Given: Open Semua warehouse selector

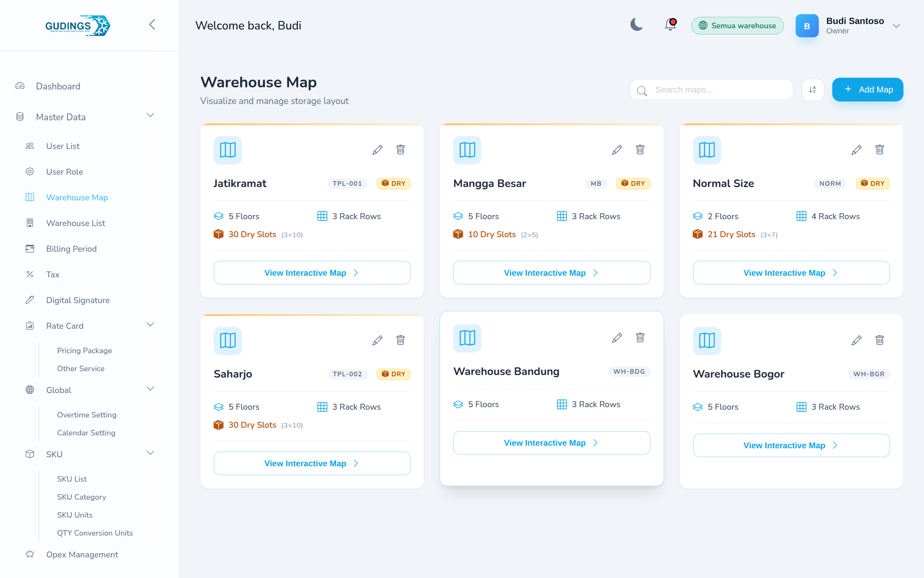Looking at the screenshot, I should point(737,26).
